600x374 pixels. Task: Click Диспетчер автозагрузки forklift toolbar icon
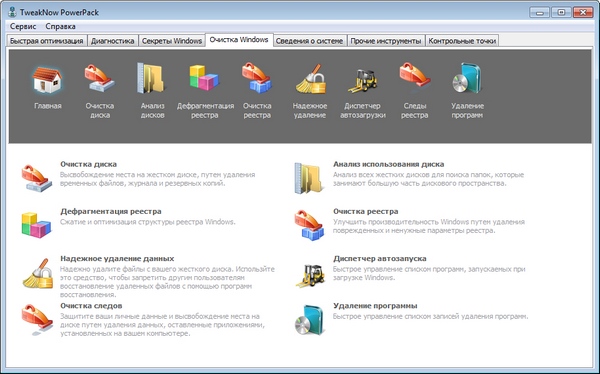[x=362, y=80]
